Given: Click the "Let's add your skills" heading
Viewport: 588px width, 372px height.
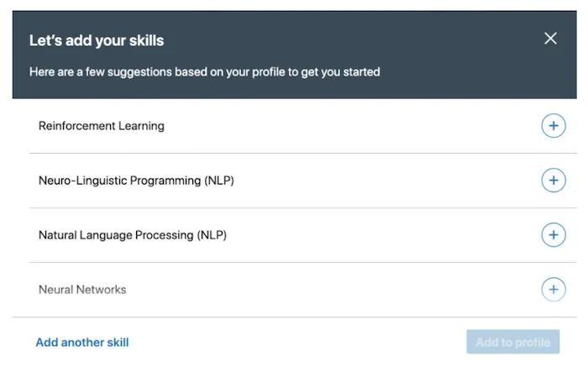Looking at the screenshot, I should click(97, 40).
